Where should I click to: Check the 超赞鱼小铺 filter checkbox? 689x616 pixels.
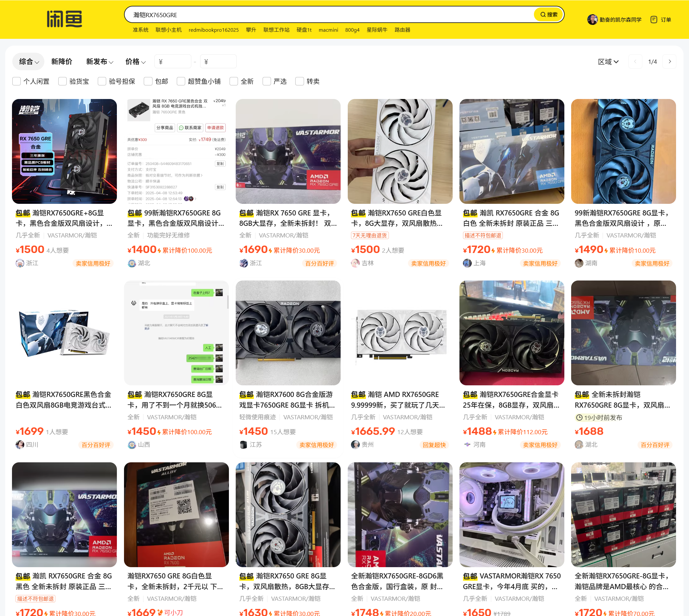[x=181, y=81]
